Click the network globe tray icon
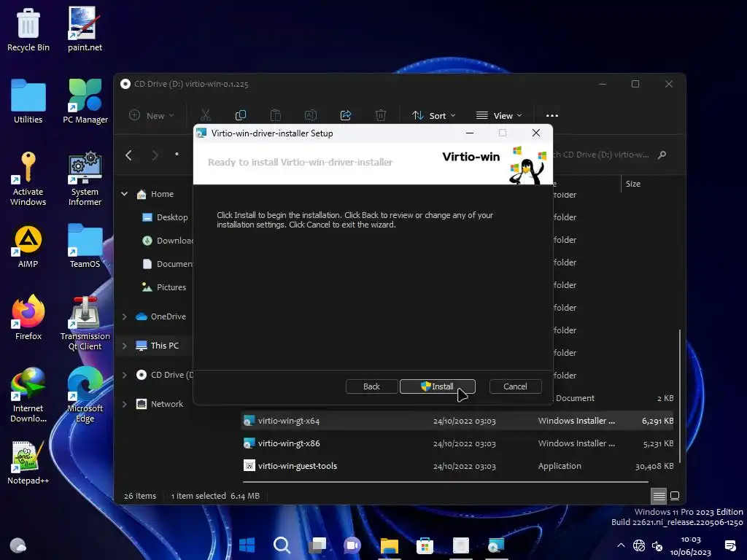This screenshot has height=560, width=747. point(639,545)
